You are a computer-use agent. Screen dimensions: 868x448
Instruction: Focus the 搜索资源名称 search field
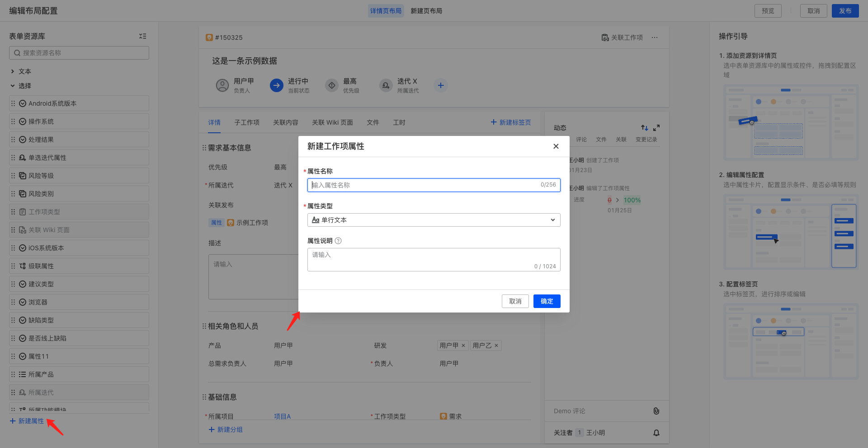click(x=79, y=53)
